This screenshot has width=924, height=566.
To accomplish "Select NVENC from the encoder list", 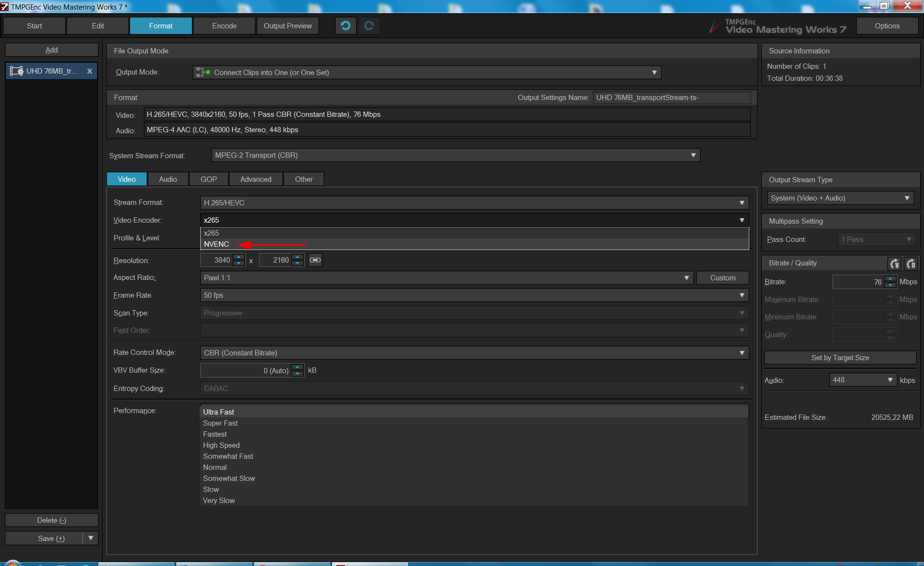I will click(217, 244).
